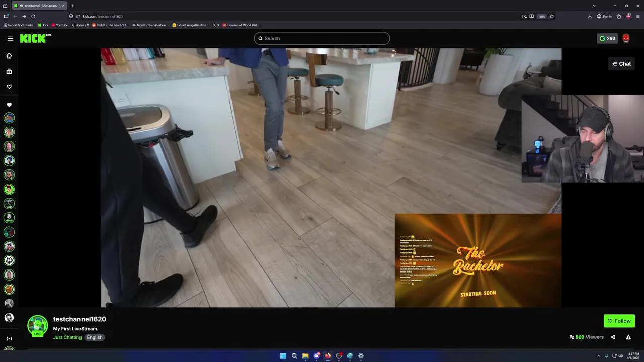Open Discord from the taskbar

tap(316, 356)
